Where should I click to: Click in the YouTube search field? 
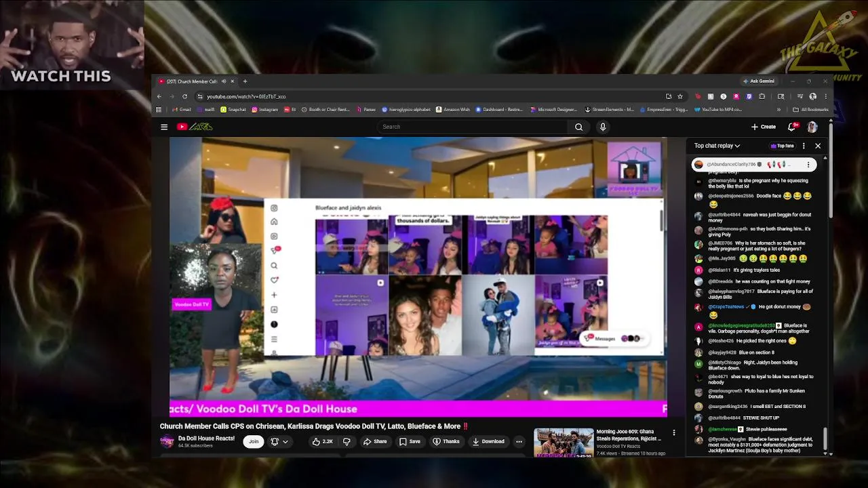(x=473, y=127)
